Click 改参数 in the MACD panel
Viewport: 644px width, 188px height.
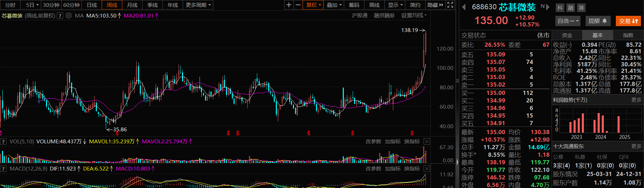coord(373,168)
